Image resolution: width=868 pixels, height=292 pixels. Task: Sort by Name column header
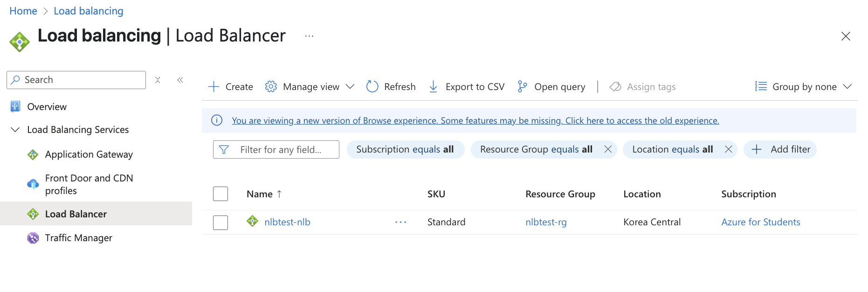pyautogui.click(x=260, y=194)
